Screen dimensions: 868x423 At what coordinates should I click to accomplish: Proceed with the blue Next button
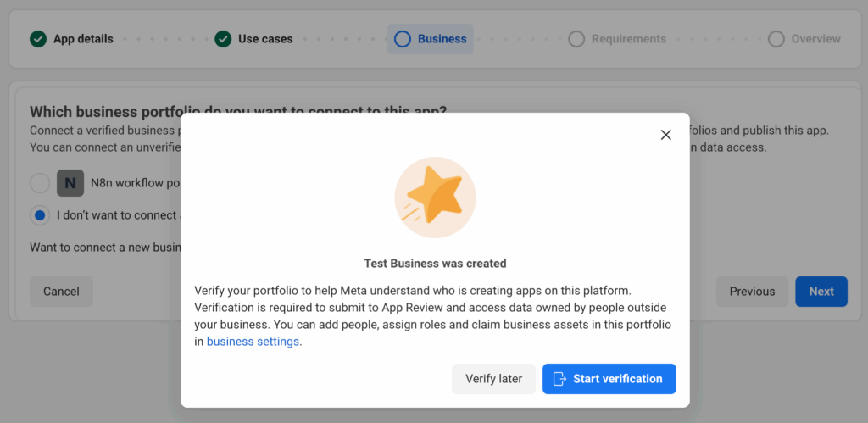(821, 292)
